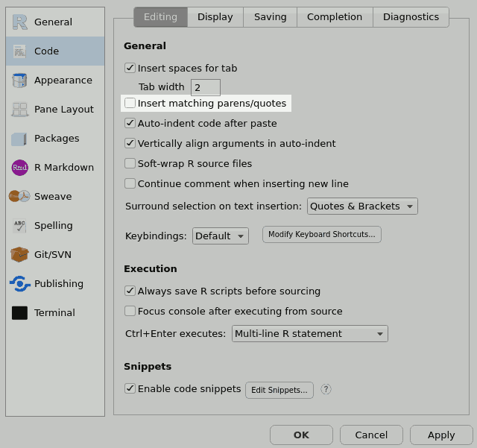Select the Appearance paint bucket icon
Screen dimensions: 477x448
tap(20, 81)
